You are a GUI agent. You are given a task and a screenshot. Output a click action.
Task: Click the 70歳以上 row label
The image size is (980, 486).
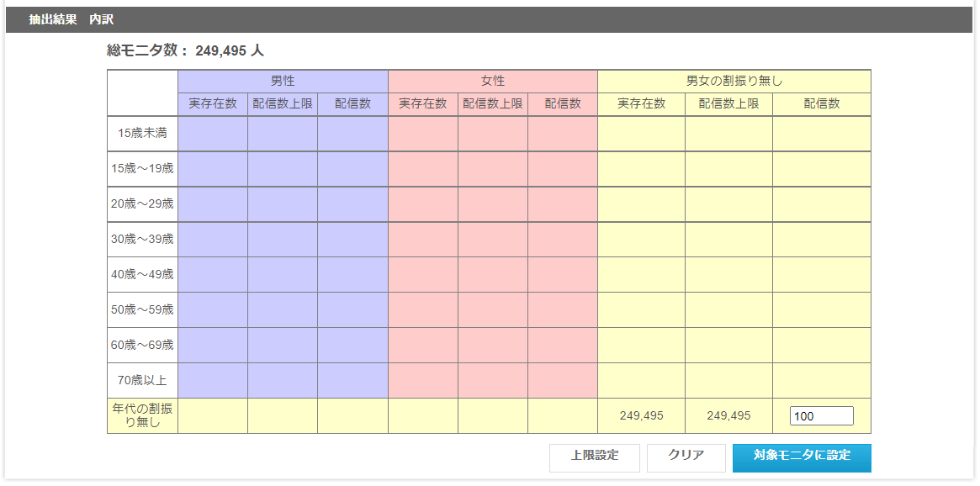point(142,381)
